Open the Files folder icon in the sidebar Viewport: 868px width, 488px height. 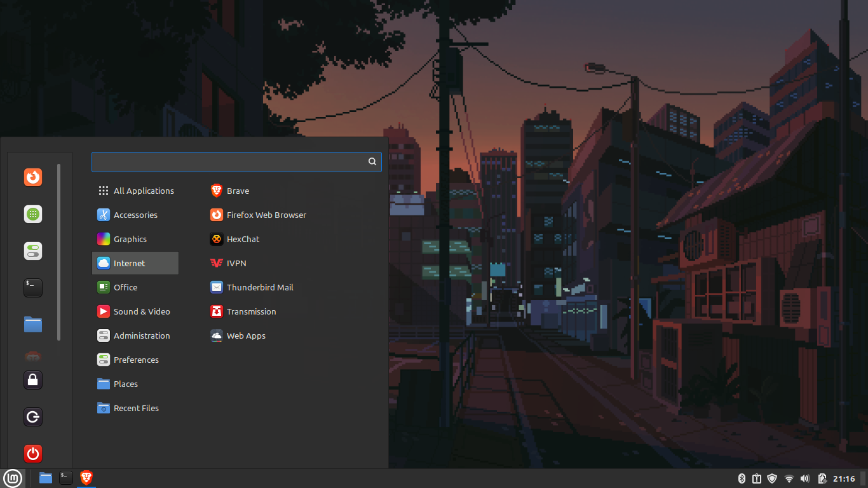click(32, 324)
